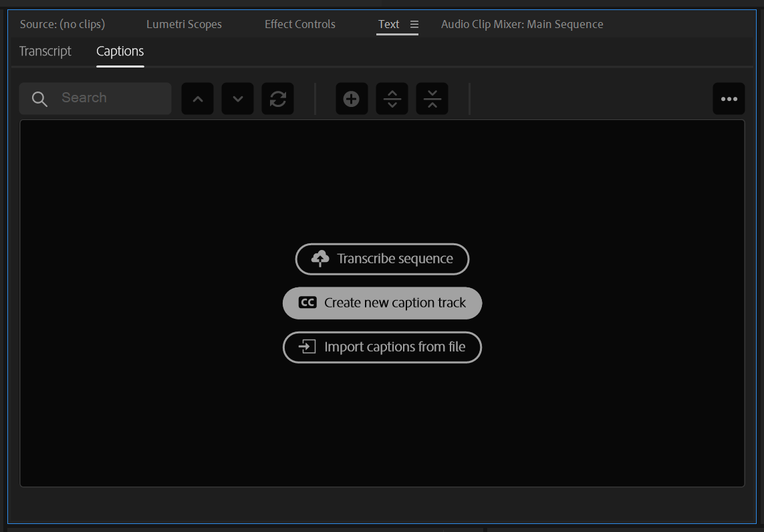Screen dimensions: 764x532
Task: Select the Text panel tab
Action: 388,24
